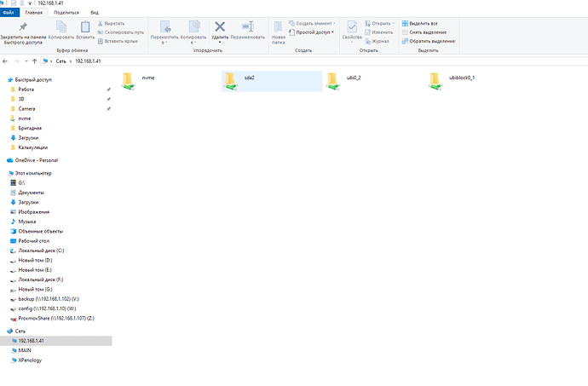
Task: Open Documents (Документы) in sidebar
Action: [31, 193]
